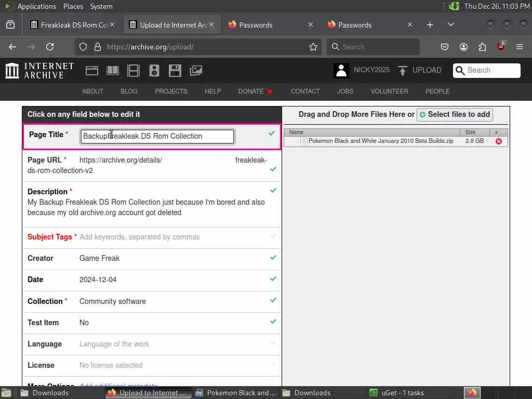Open the Audio speaker icon
532x399 pixels.
pos(154,71)
